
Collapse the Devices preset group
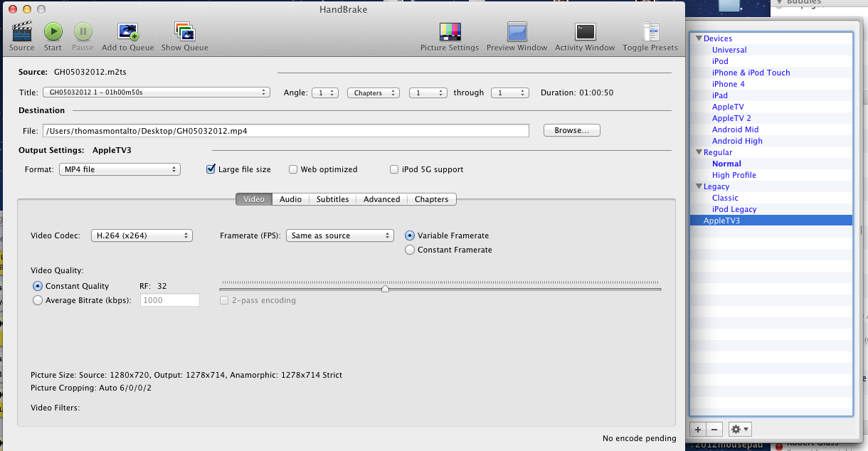point(699,38)
